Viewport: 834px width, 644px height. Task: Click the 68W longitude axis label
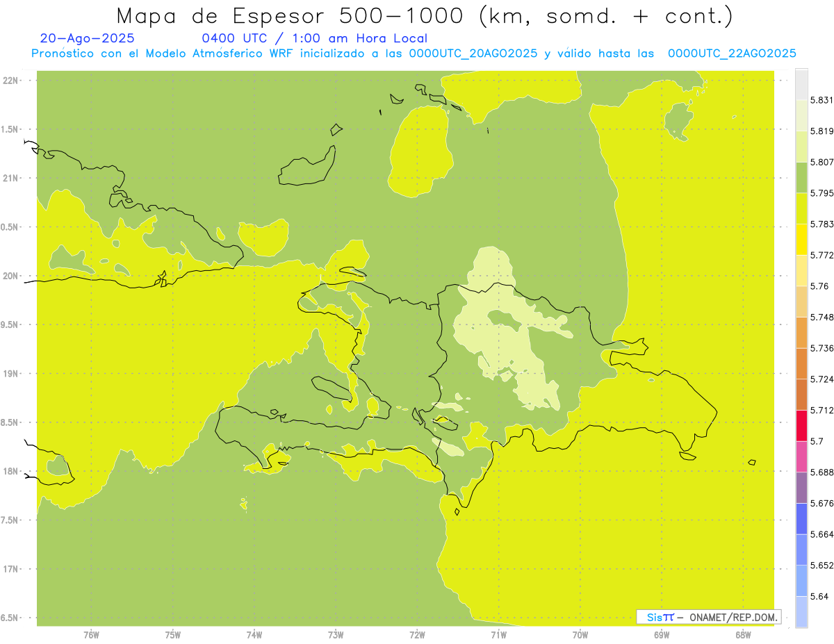point(743,635)
